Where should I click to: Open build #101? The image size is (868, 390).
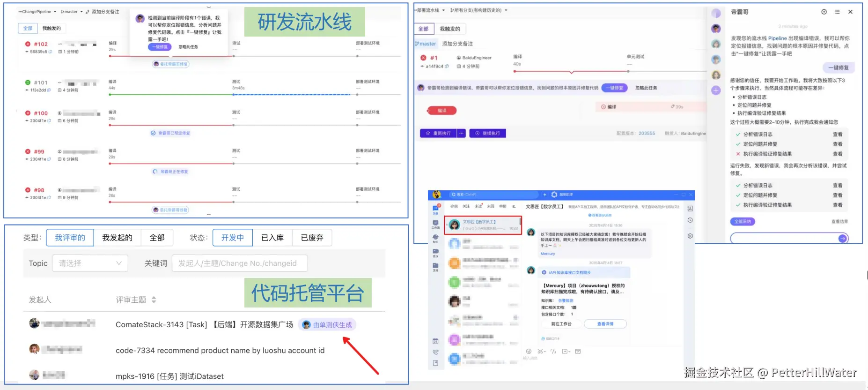pos(41,82)
